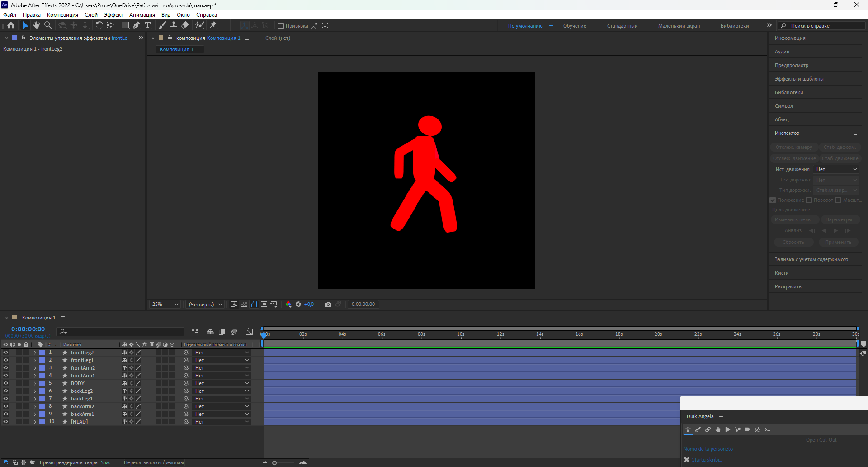
Task: Open the parent dropdown for the BODY layer
Action: tap(222, 383)
